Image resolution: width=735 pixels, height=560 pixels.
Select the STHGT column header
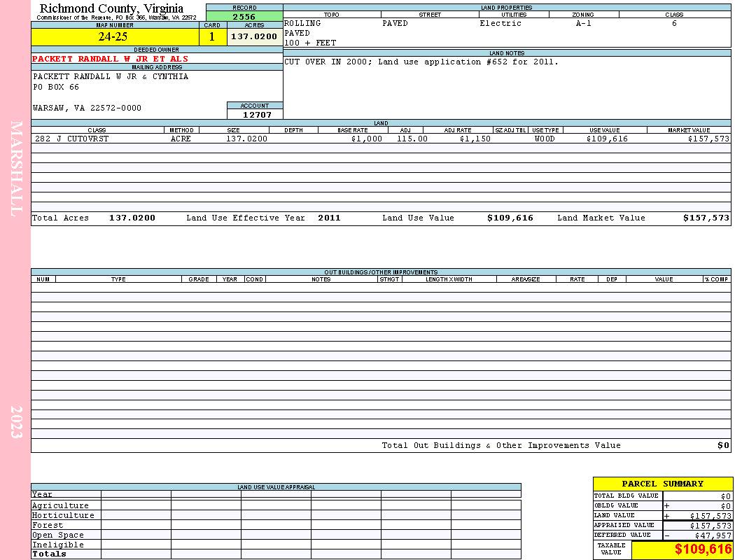(389, 279)
